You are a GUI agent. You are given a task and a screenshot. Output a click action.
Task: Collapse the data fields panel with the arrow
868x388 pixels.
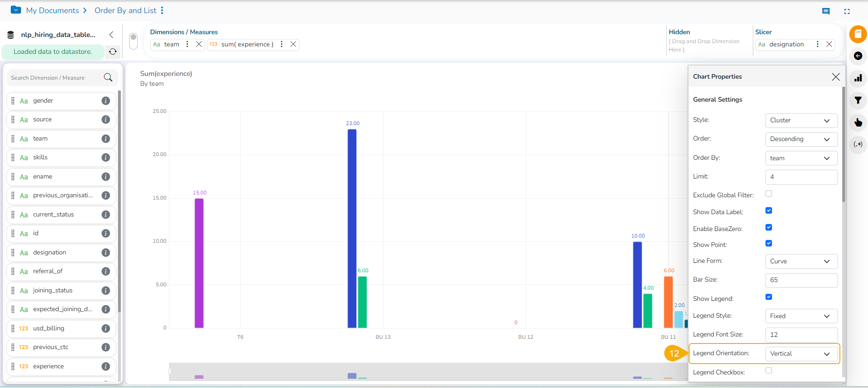[111, 35]
